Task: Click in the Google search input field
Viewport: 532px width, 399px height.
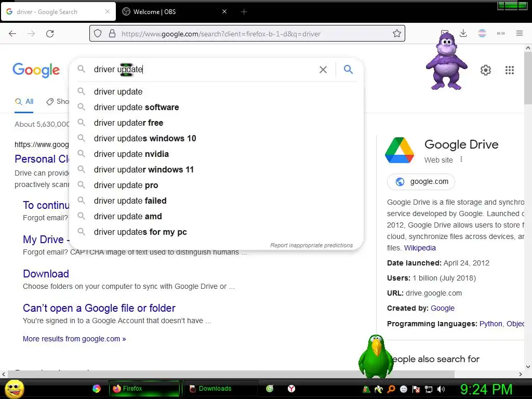Action: (x=204, y=70)
